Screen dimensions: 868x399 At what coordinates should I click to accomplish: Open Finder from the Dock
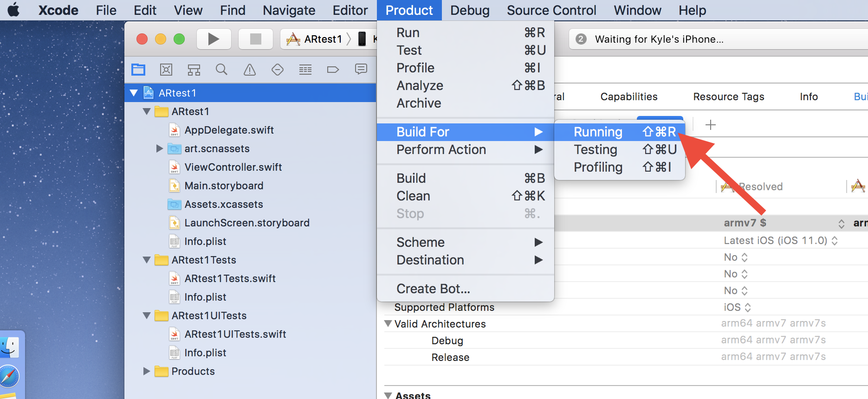pyautogui.click(x=9, y=347)
